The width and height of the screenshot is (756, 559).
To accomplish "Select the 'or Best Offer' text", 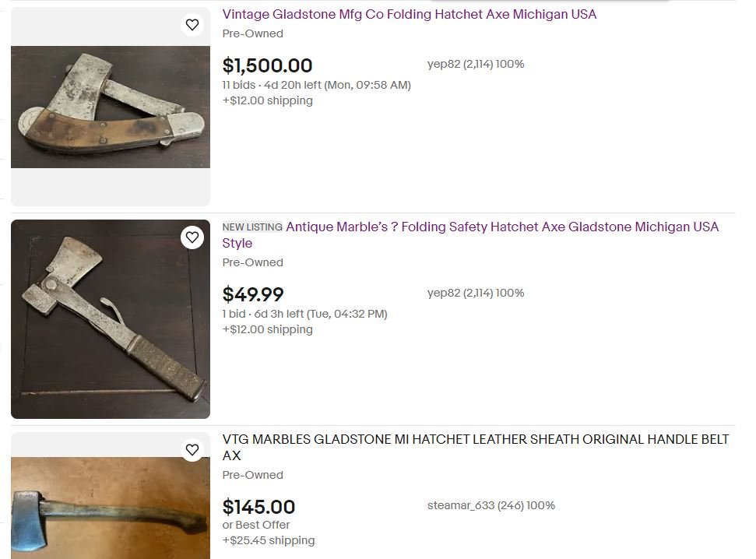I will tap(256, 525).
